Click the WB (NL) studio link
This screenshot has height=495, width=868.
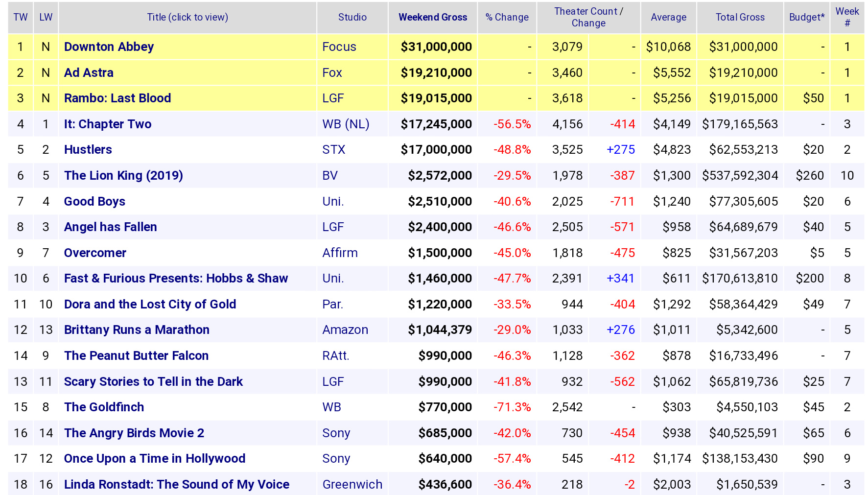click(x=346, y=124)
